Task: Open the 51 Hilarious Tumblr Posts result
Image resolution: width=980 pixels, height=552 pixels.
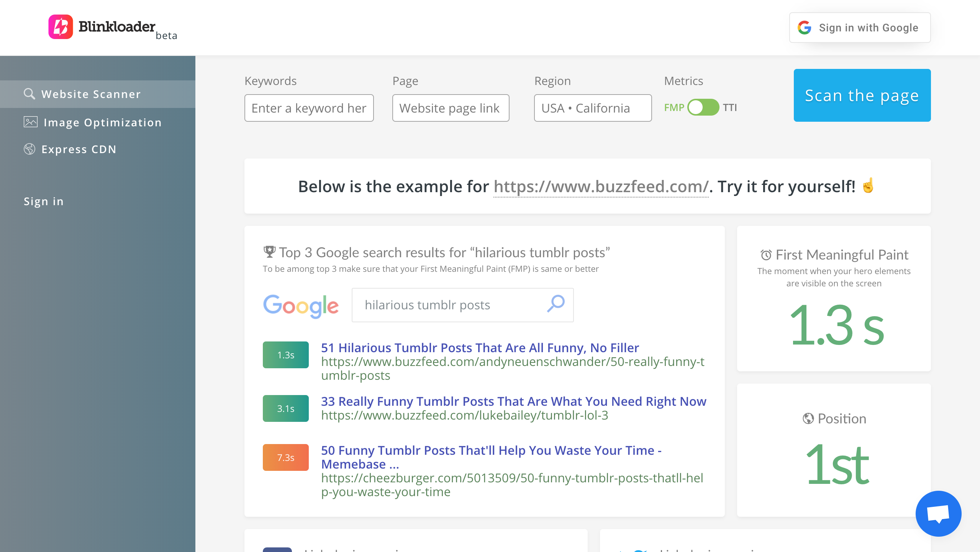Action: [x=480, y=348]
